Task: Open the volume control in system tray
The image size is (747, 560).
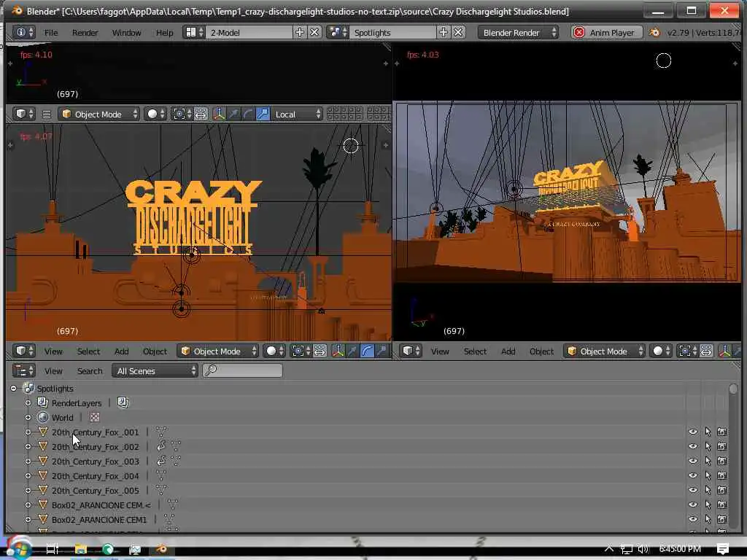Action: tap(643, 549)
